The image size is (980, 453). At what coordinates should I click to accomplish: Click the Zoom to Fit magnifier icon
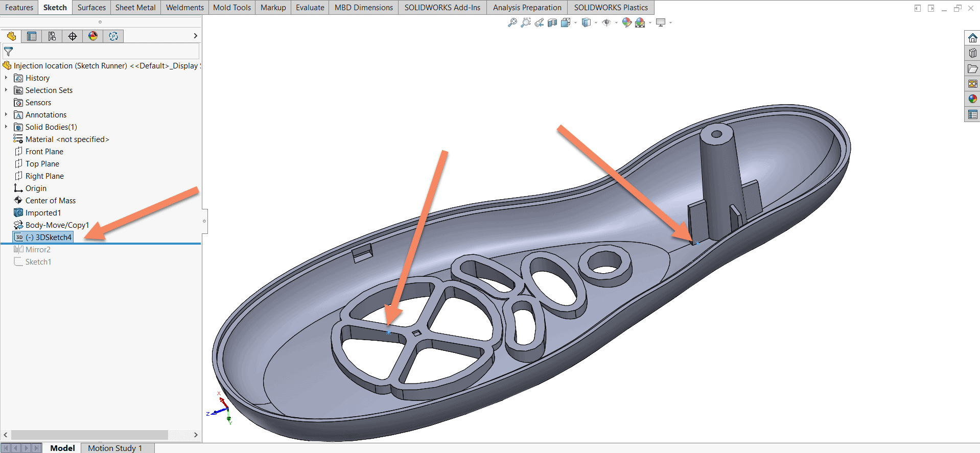[x=512, y=23]
